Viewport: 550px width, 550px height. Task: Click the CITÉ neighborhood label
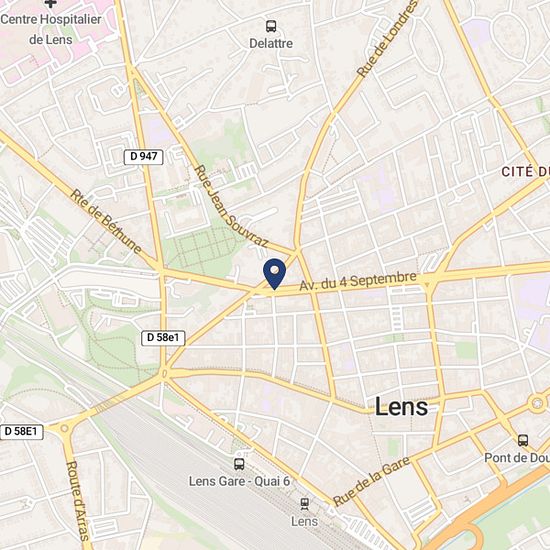(x=525, y=172)
